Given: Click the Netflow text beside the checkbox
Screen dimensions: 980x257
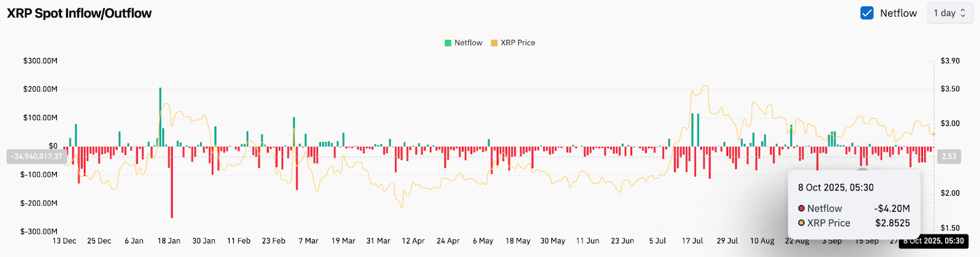Looking at the screenshot, I should point(898,13).
